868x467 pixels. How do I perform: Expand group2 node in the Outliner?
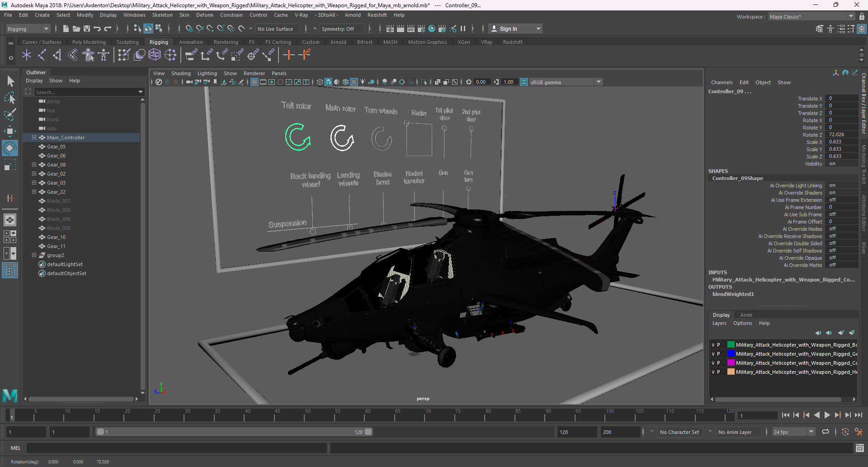(34, 255)
